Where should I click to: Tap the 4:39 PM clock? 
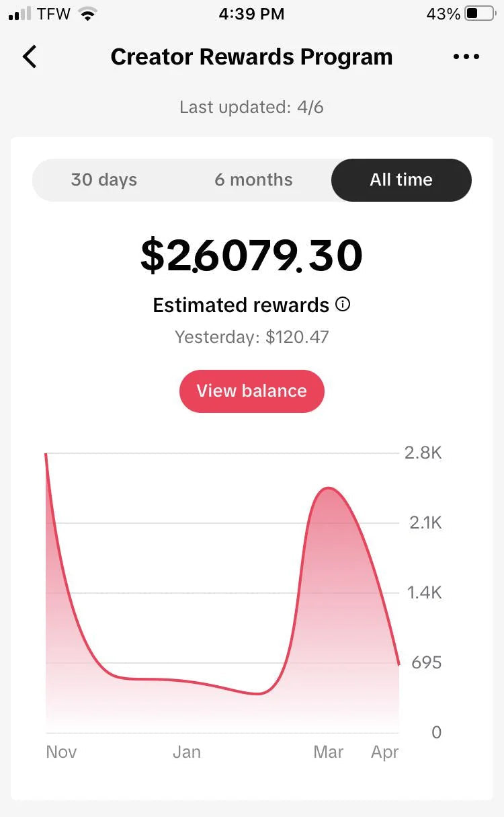pos(251,13)
